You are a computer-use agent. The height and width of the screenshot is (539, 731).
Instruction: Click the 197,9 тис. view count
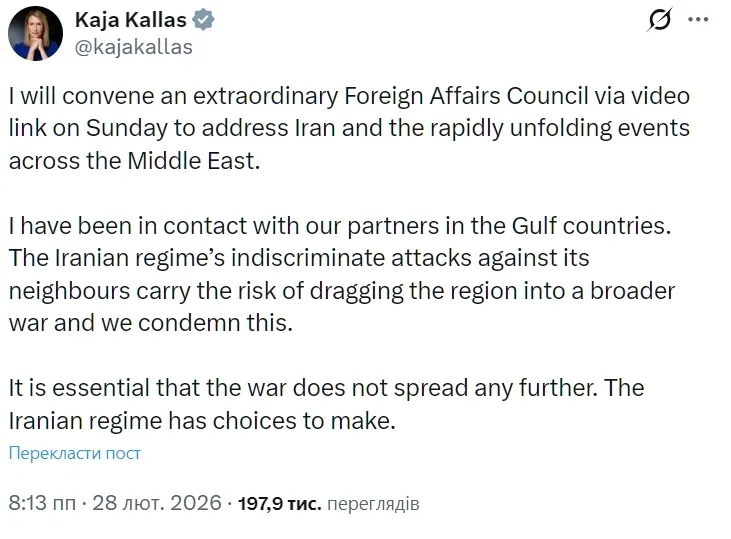pos(280,503)
